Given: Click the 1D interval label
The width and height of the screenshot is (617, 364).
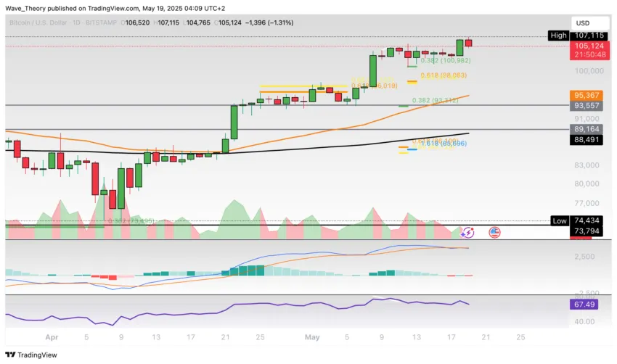Looking at the screenshot, I should click(x=76, y=22).
